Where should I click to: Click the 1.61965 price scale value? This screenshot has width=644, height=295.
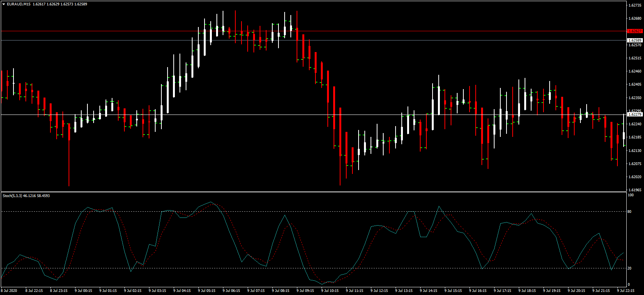[x=635, y=190]
